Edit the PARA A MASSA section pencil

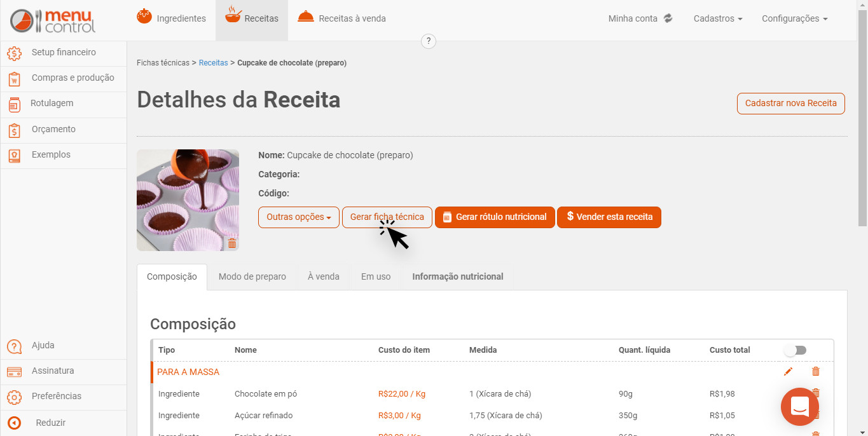click(789, 371)
